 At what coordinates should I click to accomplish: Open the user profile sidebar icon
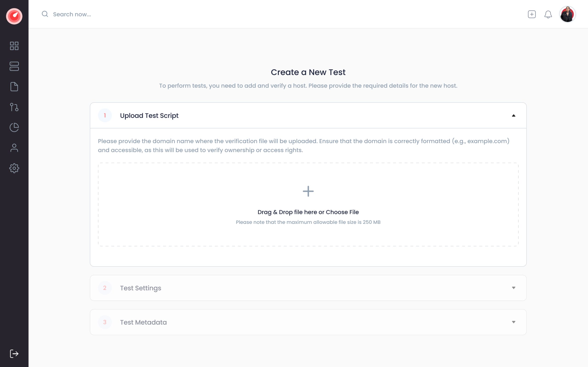pyautogui.click(x=14, y=148)
